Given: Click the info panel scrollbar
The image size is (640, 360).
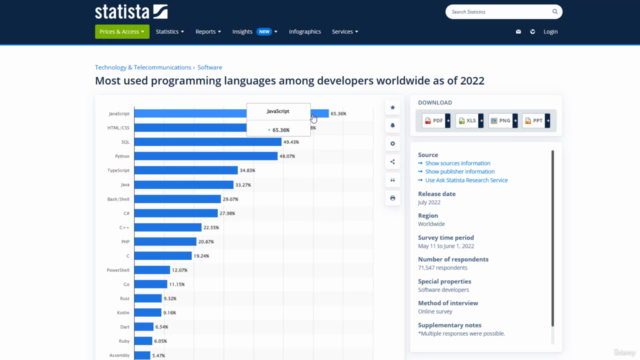Looking at the screenshot, I should [553, 238].
